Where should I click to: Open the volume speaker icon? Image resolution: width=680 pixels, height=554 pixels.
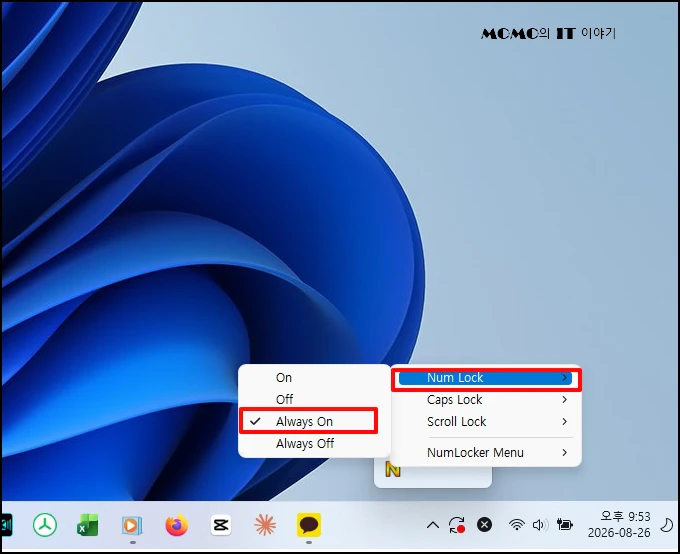540,525
